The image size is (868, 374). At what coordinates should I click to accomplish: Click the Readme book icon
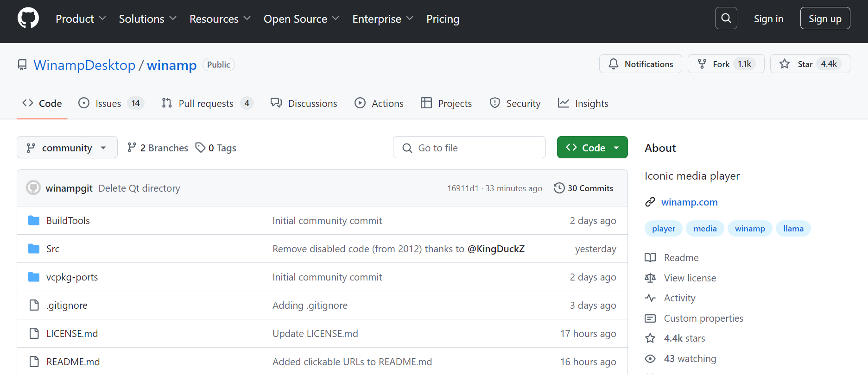[650, 257]
